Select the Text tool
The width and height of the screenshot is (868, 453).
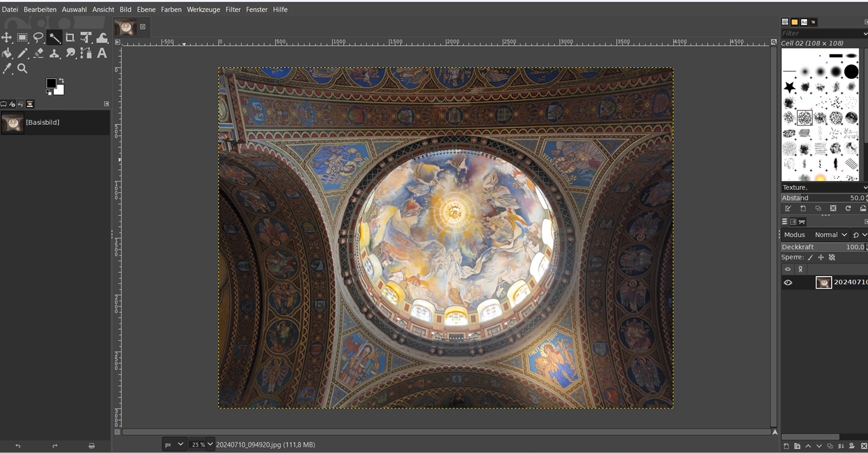click(x=102, y=53)
